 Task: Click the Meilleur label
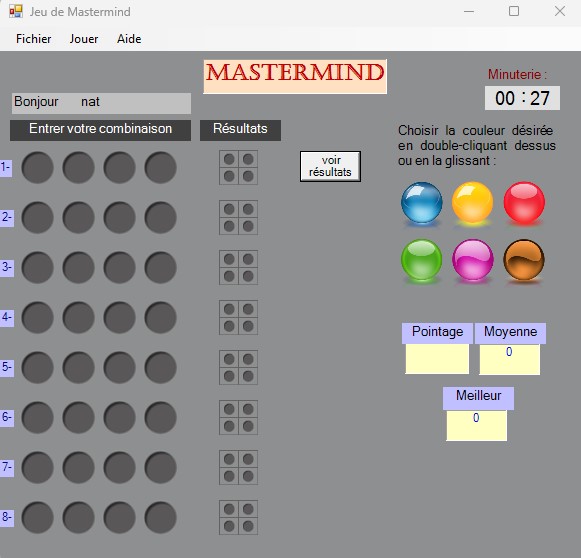click(x=478, y=398)
